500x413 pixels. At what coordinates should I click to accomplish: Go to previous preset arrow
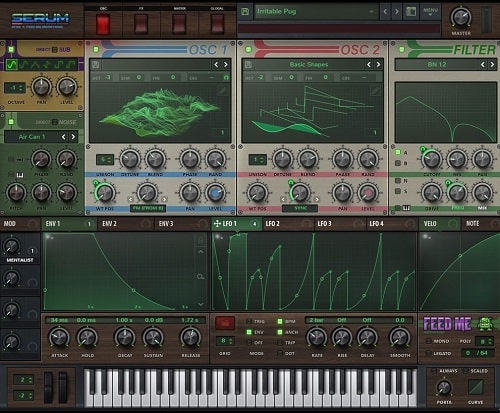click(x=385, y=12)
